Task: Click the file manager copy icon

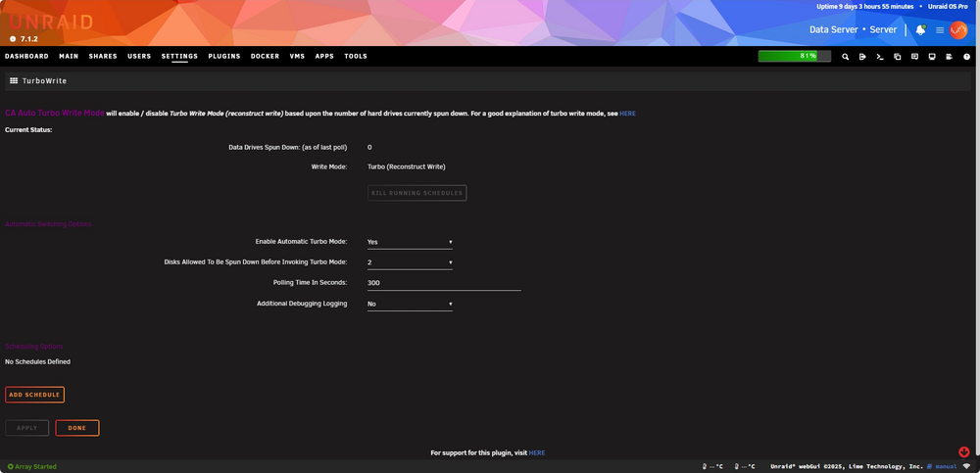Action: 898,56
